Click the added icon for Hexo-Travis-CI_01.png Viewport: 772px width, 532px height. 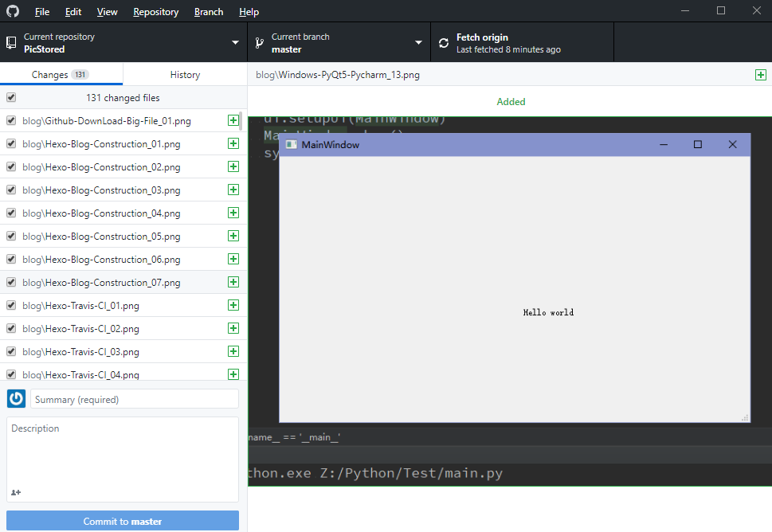click(233, 306)
